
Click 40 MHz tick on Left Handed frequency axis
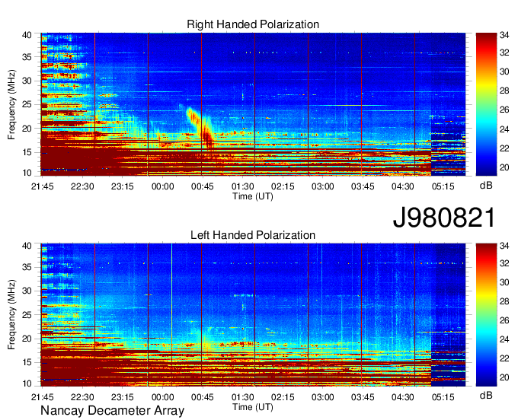coord(27,246)
